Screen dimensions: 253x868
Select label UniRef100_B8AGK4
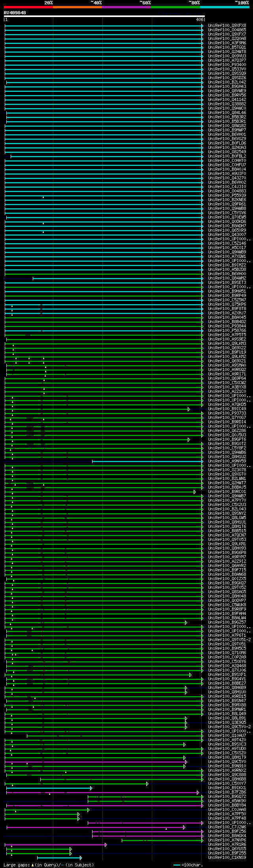[227, 836]
